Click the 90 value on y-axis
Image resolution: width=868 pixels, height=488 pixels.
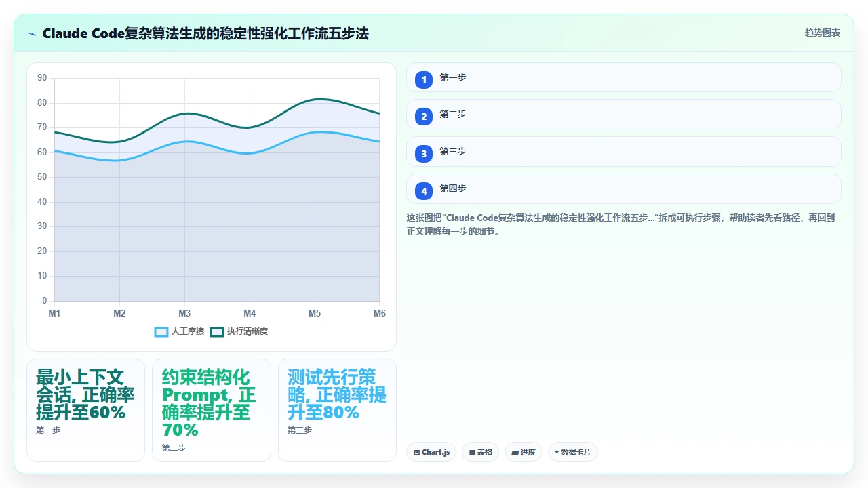[42, 78]
